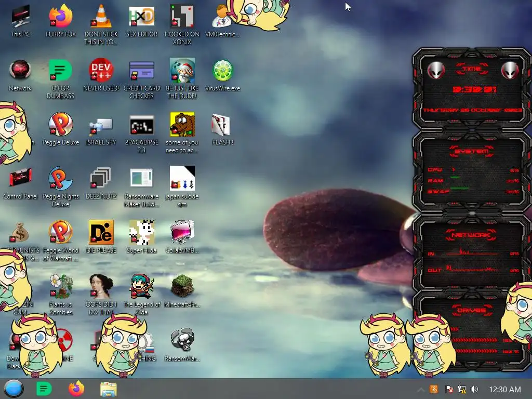Select the DEEZ NUTZ shortcut
The width and height of the screenshot is (532, 399).
pyautogui.click(x=101, y=183)
